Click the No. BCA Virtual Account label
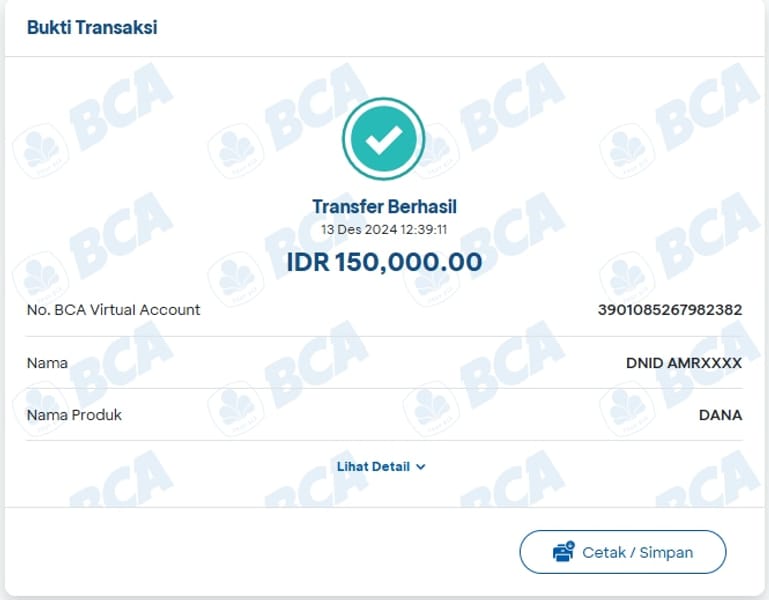This screenshot has height=600, width=769. tap(113, 310)
